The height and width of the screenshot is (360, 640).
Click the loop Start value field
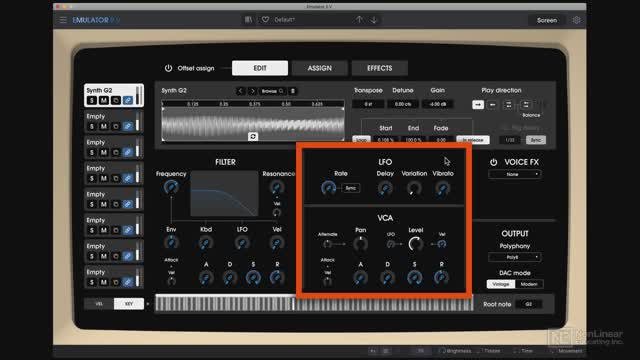point(386,140)
